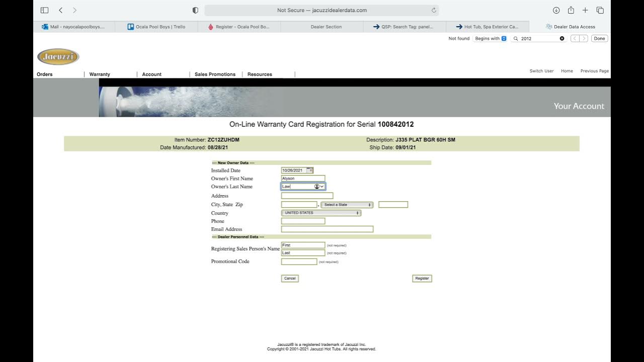Click the privacy shield icon
Screen dimensions: 644x362
tap(196, 10)
